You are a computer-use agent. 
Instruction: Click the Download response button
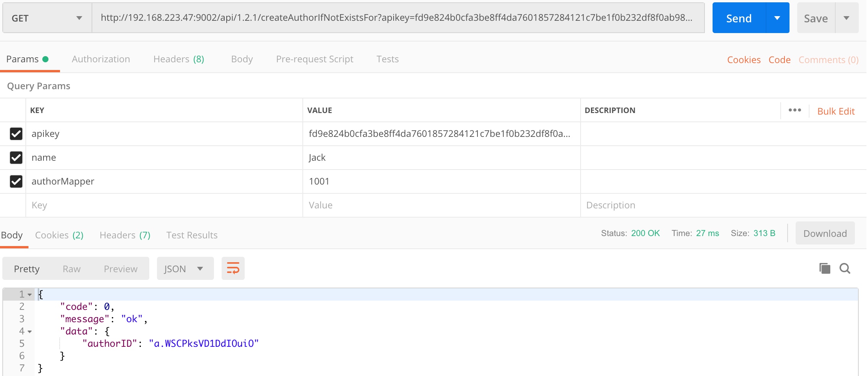tap(825, 233)
